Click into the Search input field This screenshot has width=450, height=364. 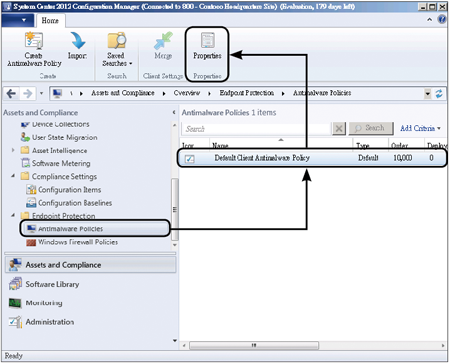[256, 129]
